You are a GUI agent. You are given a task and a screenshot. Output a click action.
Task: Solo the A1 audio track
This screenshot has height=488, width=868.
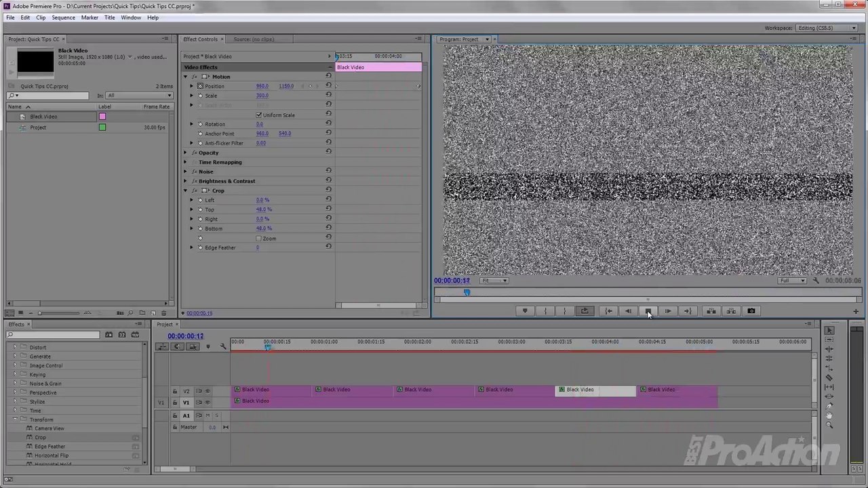point(216,415)
